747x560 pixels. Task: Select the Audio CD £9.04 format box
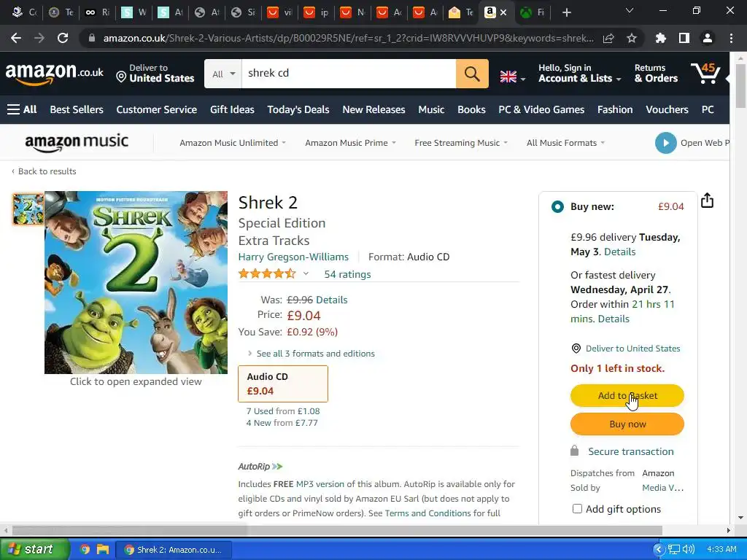point(283,384)
